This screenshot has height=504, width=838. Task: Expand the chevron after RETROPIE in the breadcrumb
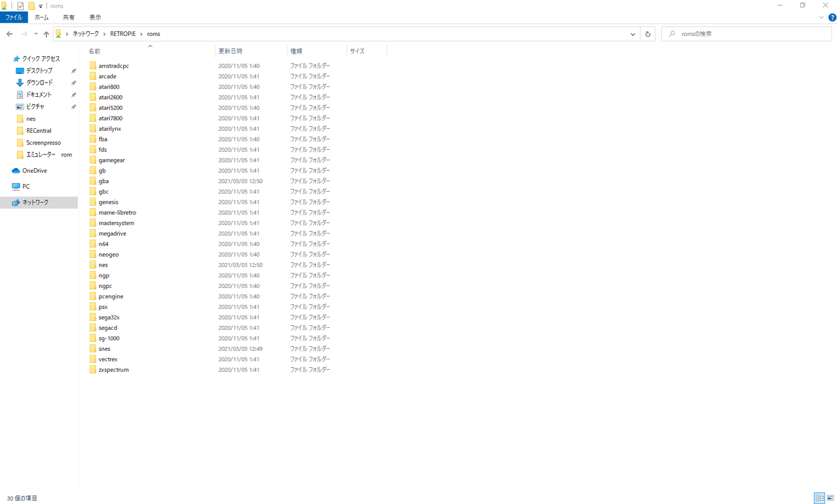coord(141,34)
